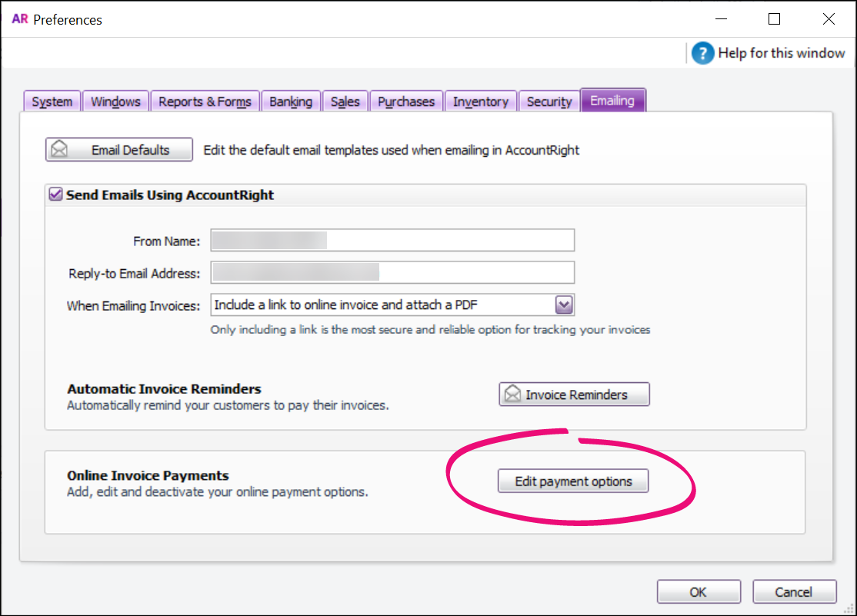The width and height of the screenshot is (857, 616).
Task: Click the AR application logo in title bar
Action: click(x=20, y=19)
